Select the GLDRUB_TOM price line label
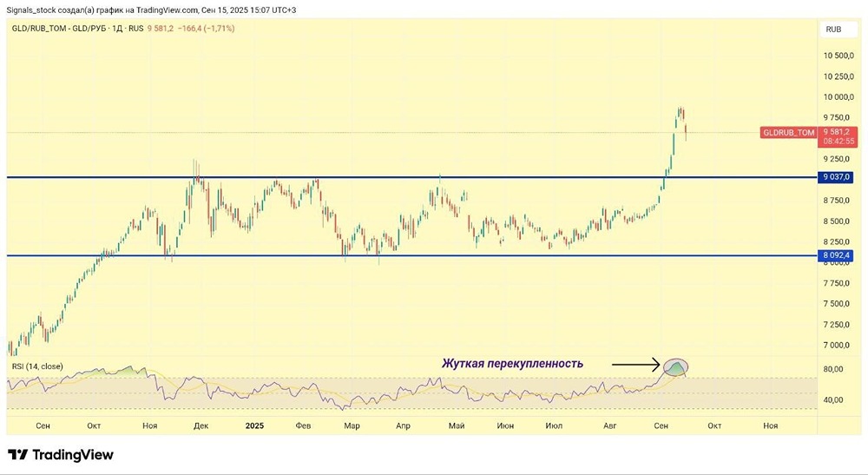Viewport: 868px width, 475px height. 788,133
